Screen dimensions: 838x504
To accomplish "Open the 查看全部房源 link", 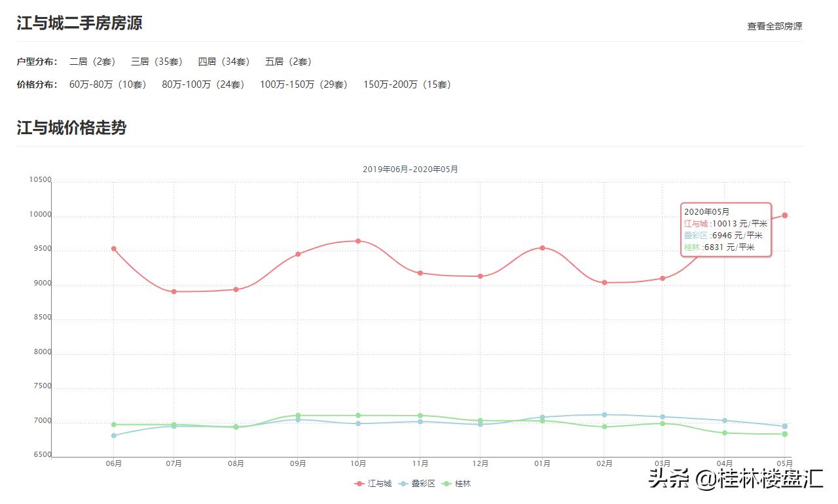I will click(774, 26).
